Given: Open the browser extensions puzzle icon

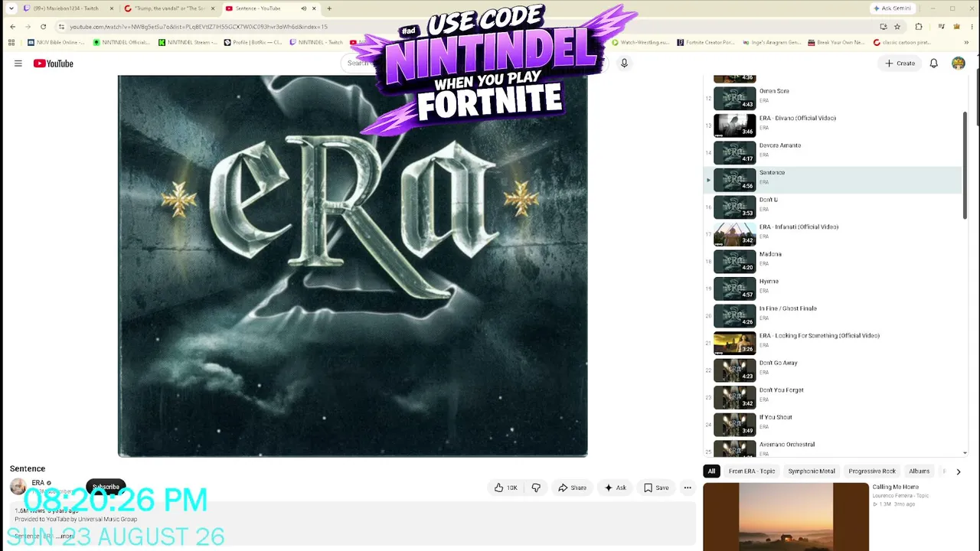Looking at the screenshot, I should pyautogui.click(x=919, y=27).
